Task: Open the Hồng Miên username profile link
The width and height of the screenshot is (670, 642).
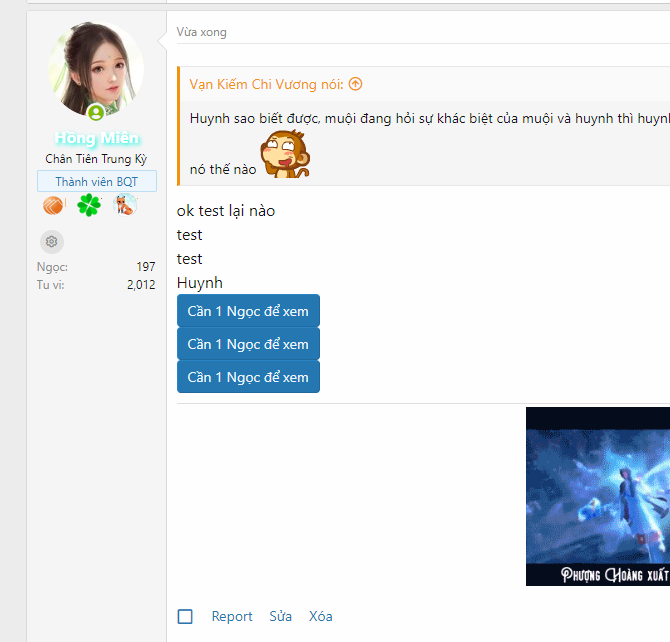Action: click(x=97, y=138)
